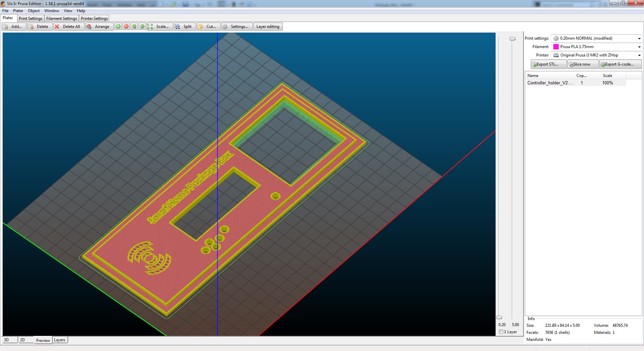Open the Filament preset dropdown

(597, 47)
